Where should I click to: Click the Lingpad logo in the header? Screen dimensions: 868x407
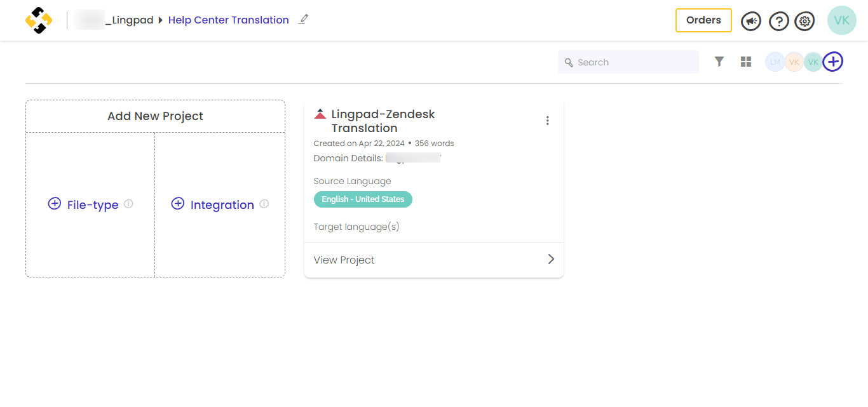tap(39, 20)
